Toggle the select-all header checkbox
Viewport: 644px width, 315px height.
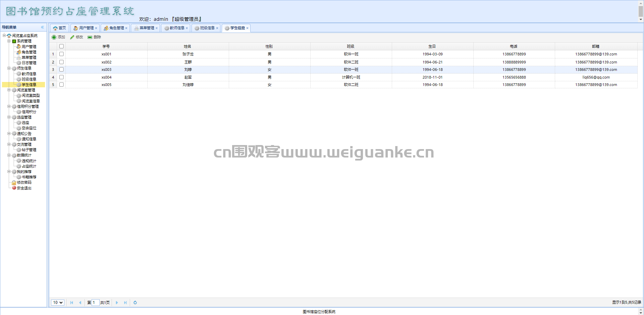pyautogui.click(x=61, y=46)
